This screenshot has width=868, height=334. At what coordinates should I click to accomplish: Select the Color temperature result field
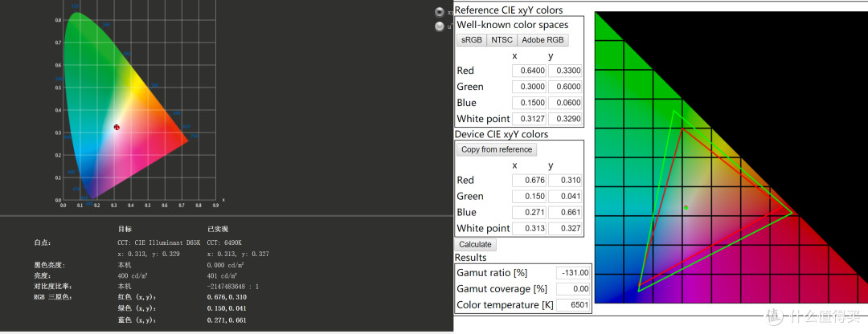point(573,305)
